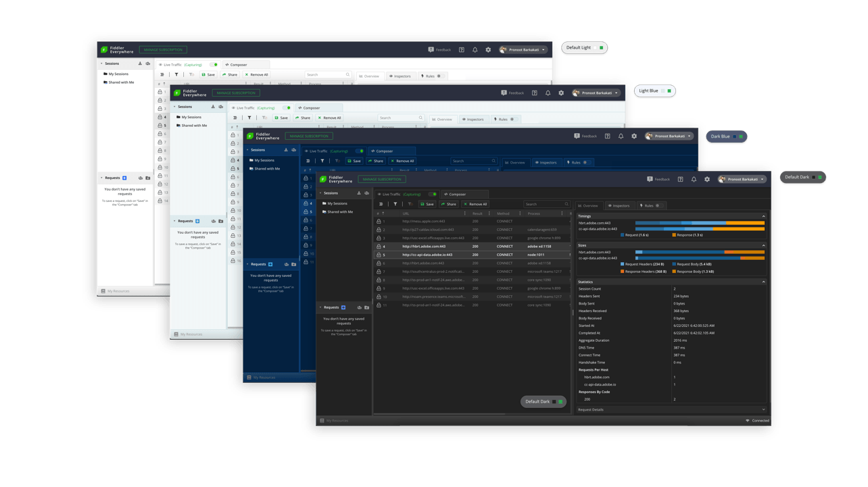Click the Dark Blue theme pill
Screen dimensions: 868x487
click(727, 136)
